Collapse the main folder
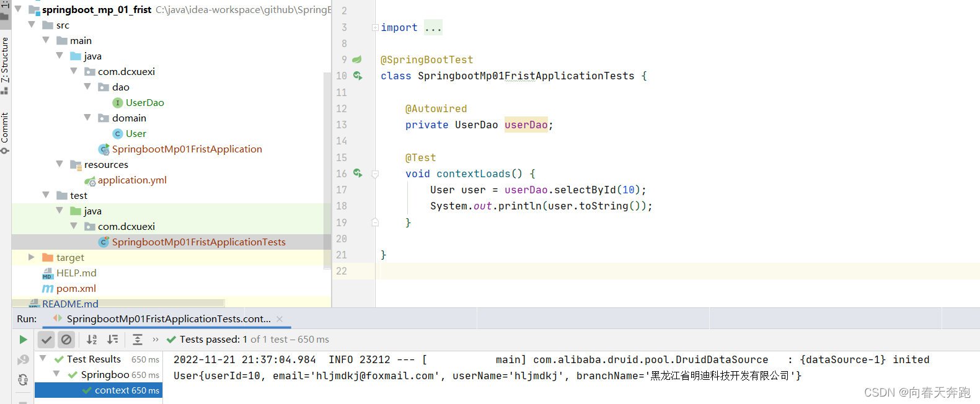Viewport: 980px width, 404px height. [46, 40]
